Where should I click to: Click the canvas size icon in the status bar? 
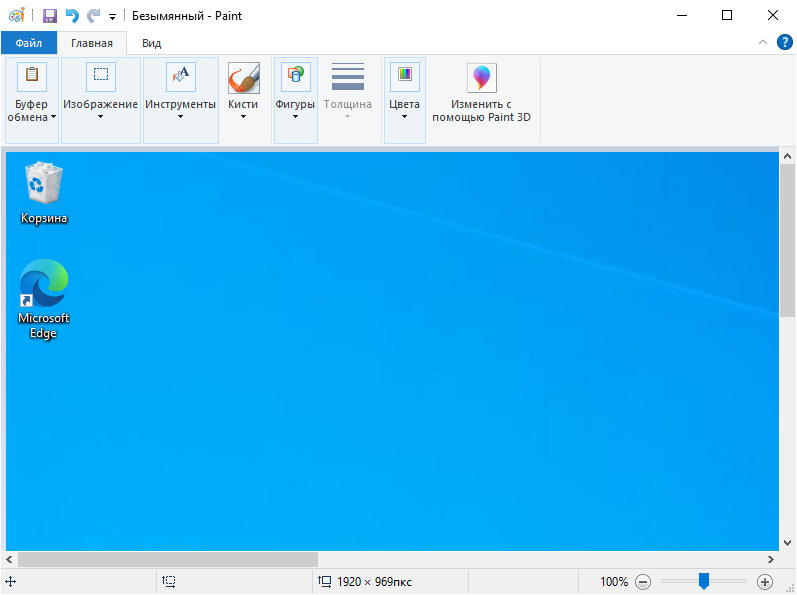pos(325,582)
